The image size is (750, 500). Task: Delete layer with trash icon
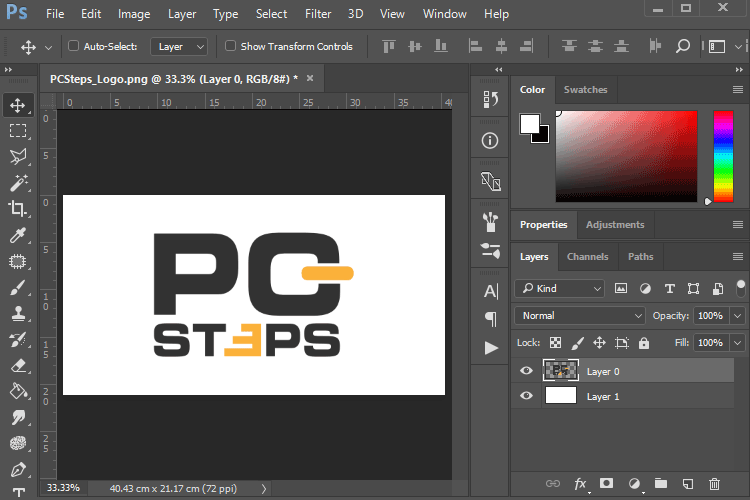[714, 484]
